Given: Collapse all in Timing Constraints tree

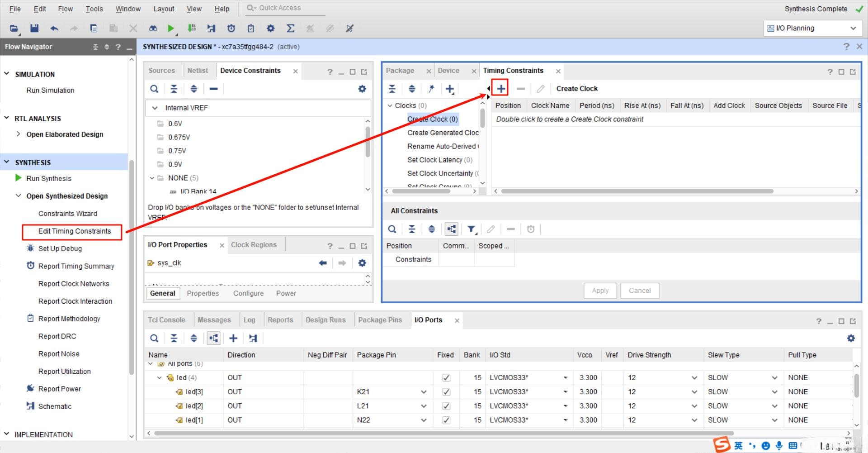Looking at the screenshot, I should click(x=392, y=89).
